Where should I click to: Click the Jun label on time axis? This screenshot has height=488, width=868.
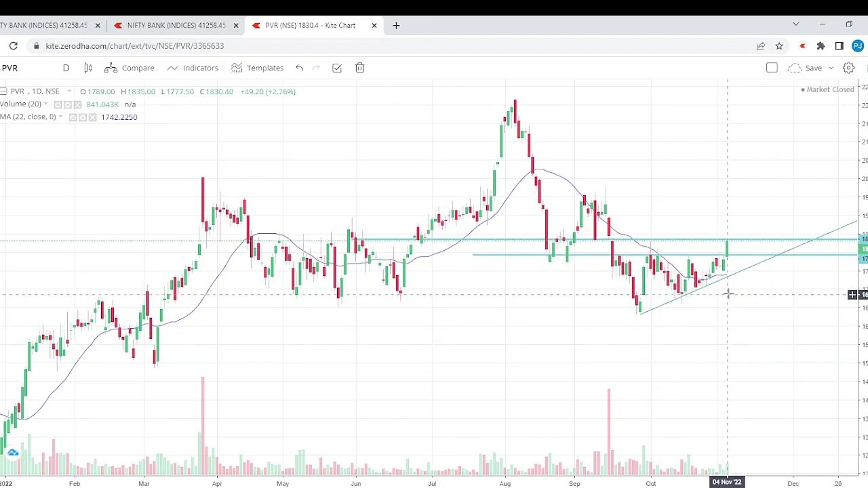tap(356, 483)
